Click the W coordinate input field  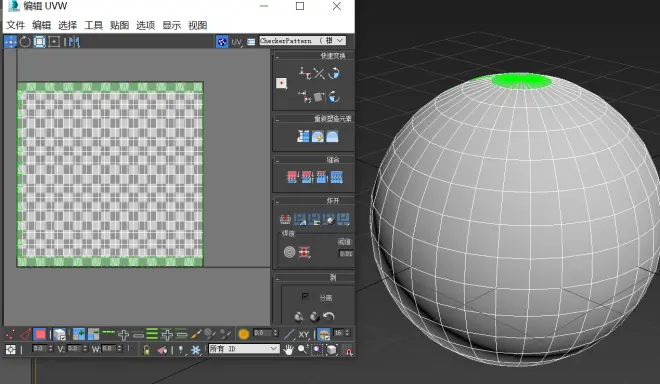pos(109,349)
